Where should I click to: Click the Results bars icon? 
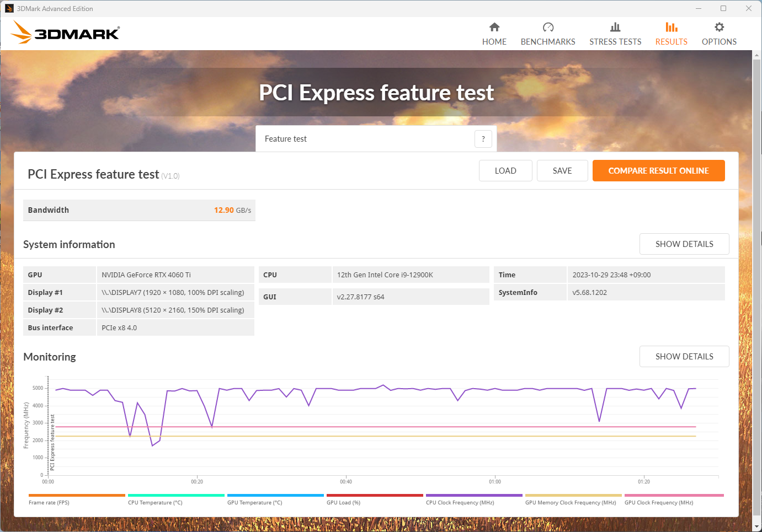point(672,27)
